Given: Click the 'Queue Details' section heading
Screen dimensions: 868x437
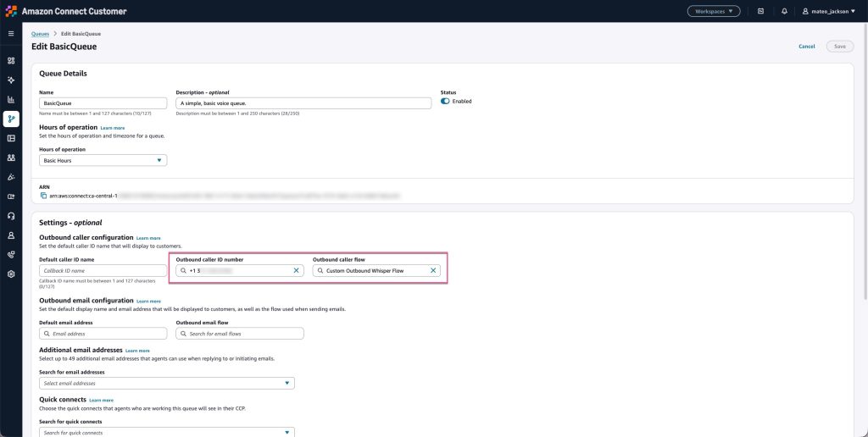Looking at the screenshot, I should point(63,74).
